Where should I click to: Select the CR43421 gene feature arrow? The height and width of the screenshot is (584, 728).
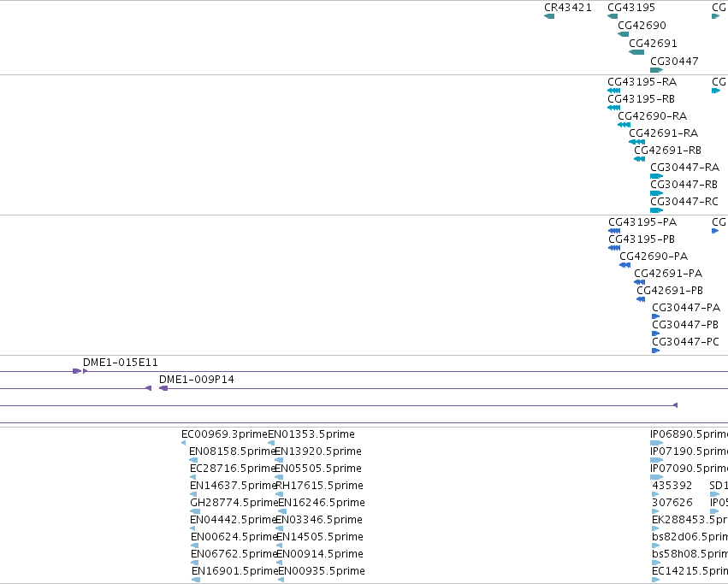click(x=549, y=16)
